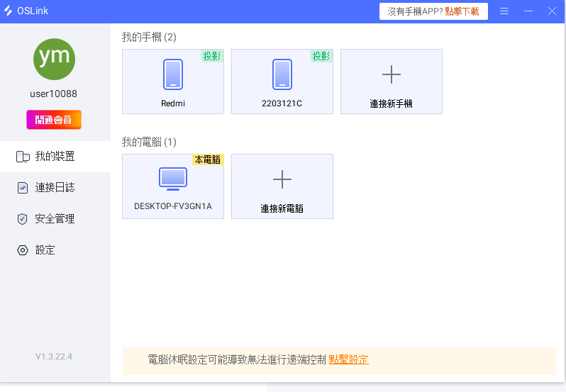Minimize the OSLink window

pos(528,11)
